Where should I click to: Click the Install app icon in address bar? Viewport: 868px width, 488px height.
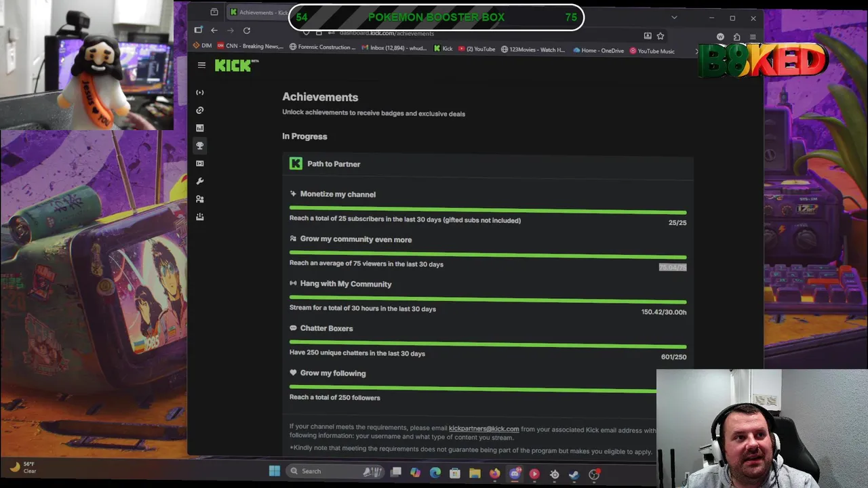tap(648, 36)
